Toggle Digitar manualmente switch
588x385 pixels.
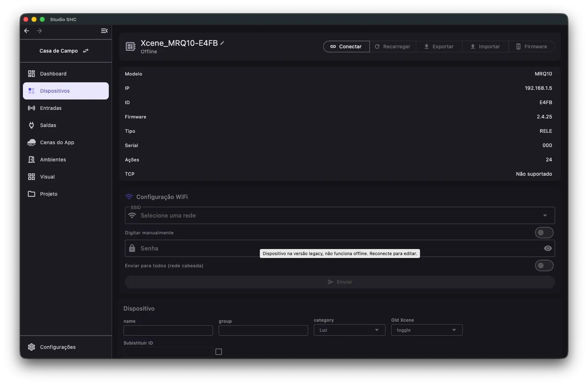pos(544,233)
